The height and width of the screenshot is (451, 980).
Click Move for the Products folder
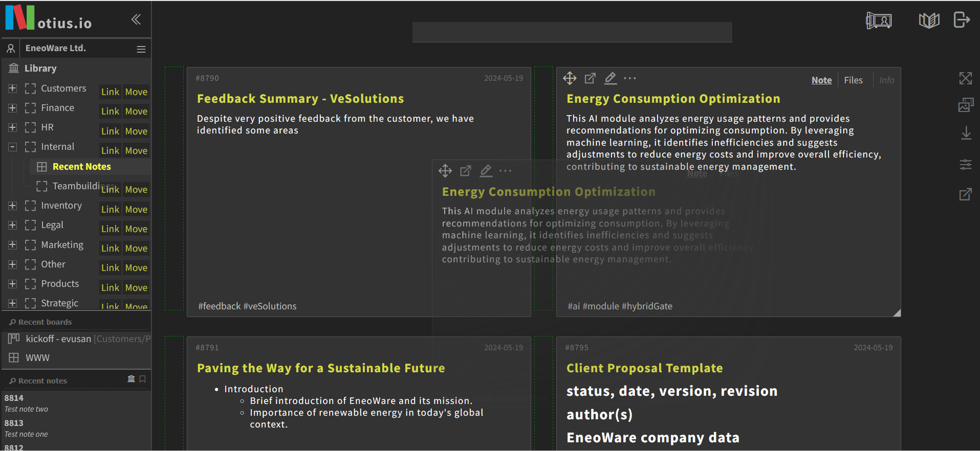tap(136, 288)
